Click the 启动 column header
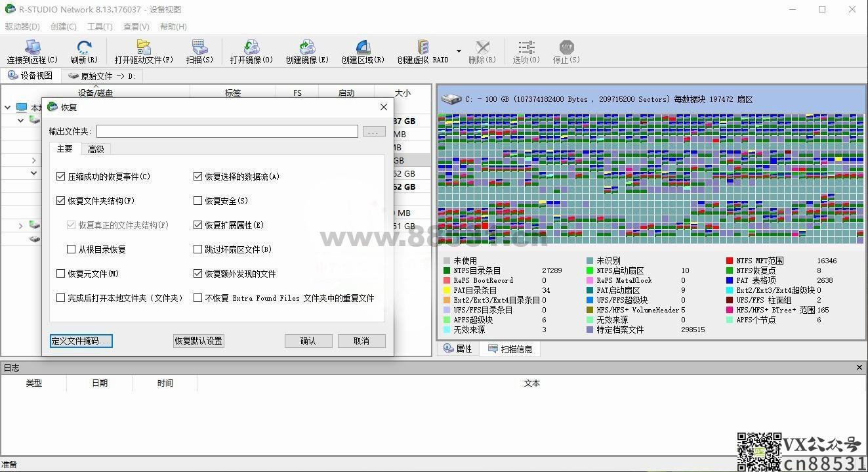 coord(346,93)
